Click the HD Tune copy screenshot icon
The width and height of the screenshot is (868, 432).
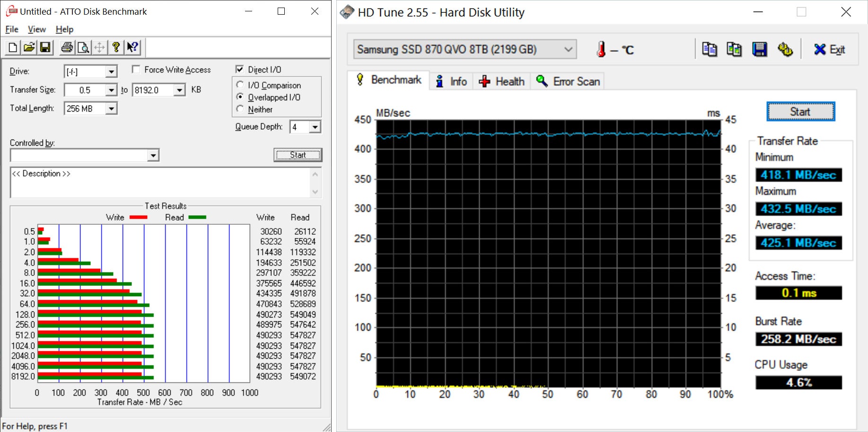pos(734,49)
